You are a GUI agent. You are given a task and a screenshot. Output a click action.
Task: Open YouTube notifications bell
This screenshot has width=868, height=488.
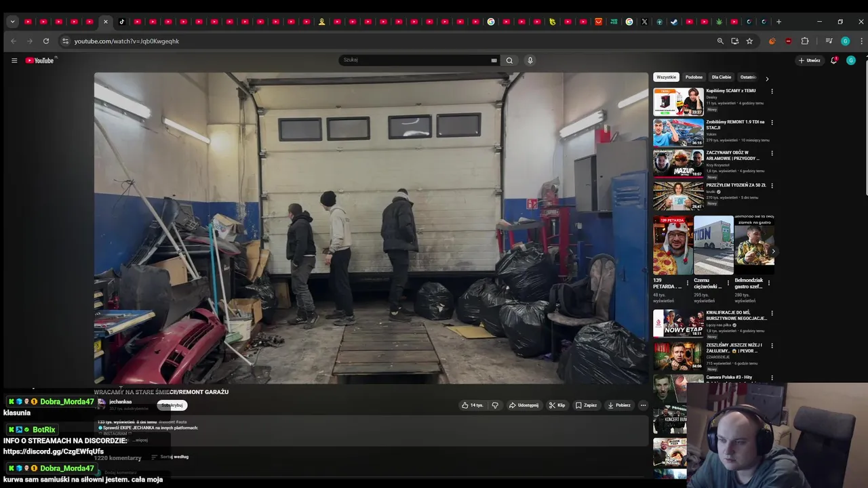click(x=834, y=60)
